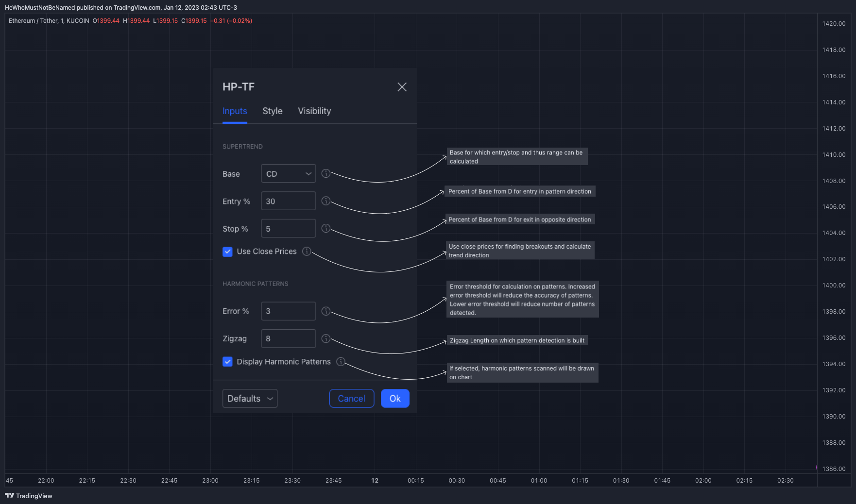This screenshot has height=504, width=856.
Task: Click the Error % input field
Action: pyautogui.click(x=289, y=311)
